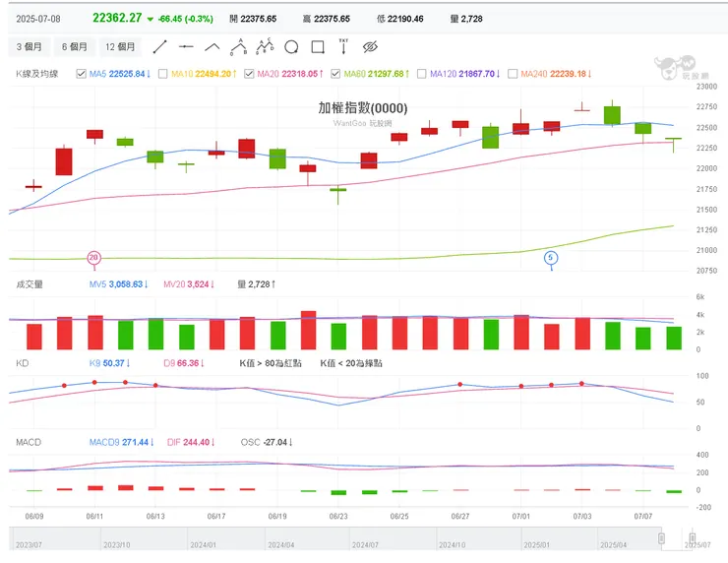Select the rectangle drawing tool

[318, 47]
